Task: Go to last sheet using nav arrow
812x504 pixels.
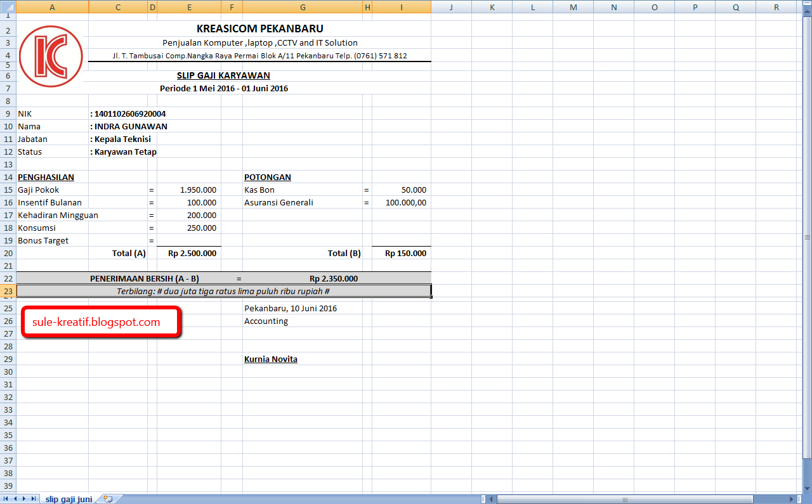Action: click(x=34, y=499)
